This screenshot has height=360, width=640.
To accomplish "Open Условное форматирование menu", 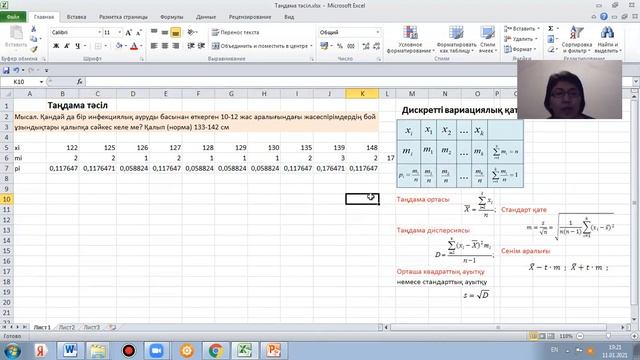I will (410, 39).
